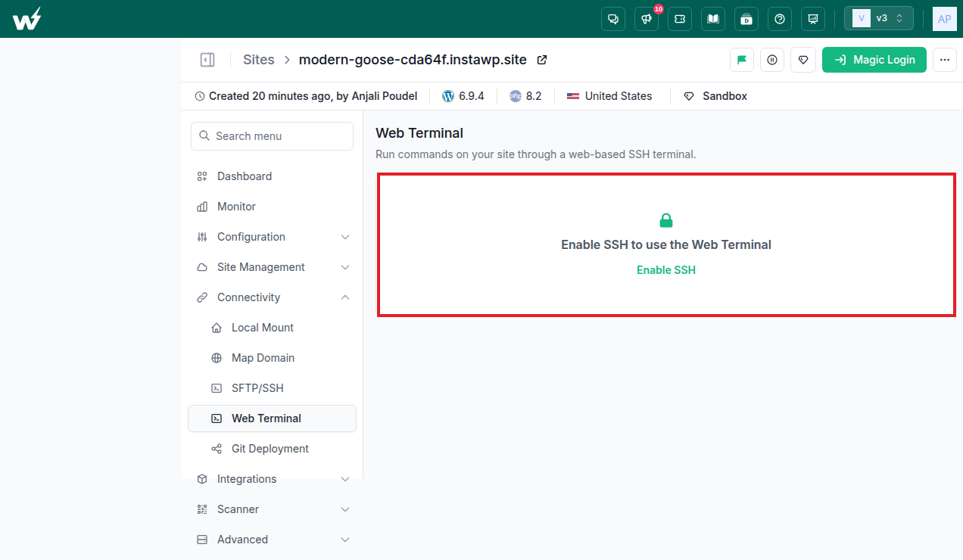Viewport: 963px width, 560px height.
Task: Open Git Deployment in the sidebar
Action: [273, 449]
